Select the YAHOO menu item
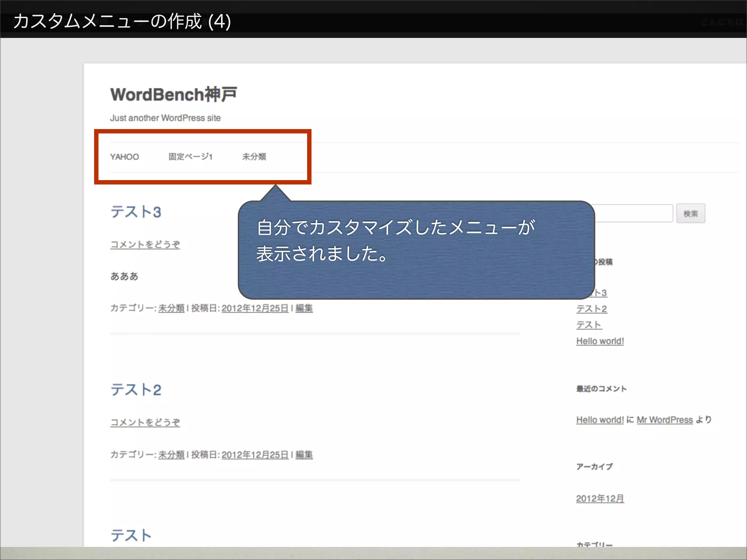747x560 pixels. click(x=124, y=157)
